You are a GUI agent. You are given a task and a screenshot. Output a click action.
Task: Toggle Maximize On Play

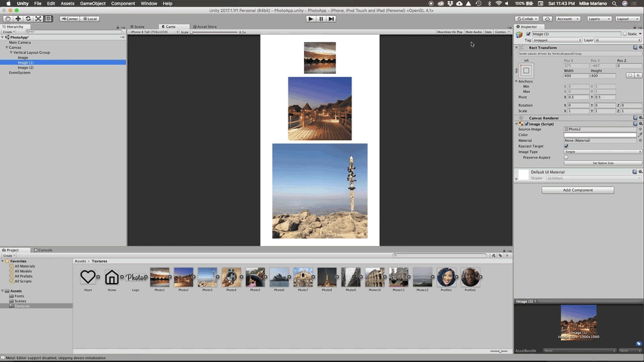click(x=449, y=32)
